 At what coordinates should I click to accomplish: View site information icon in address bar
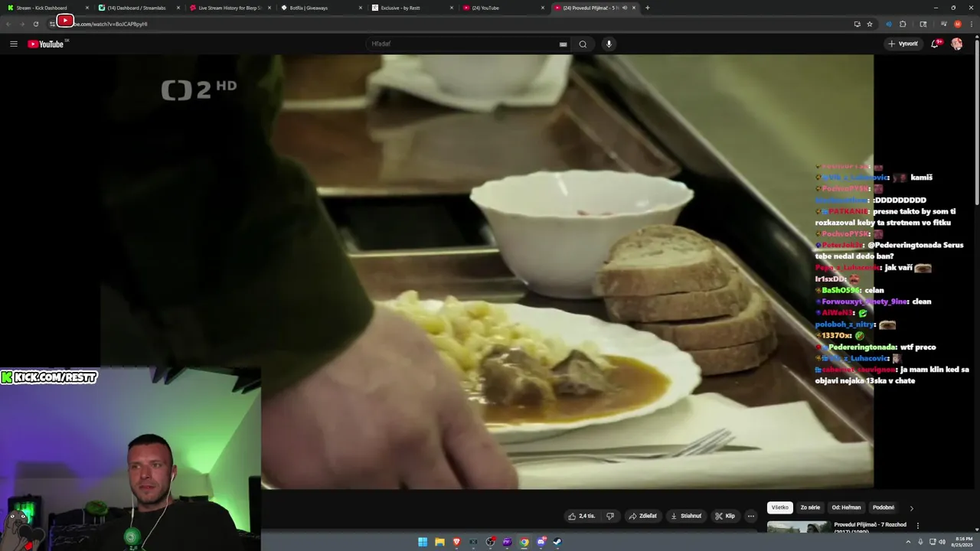point(52,24)
